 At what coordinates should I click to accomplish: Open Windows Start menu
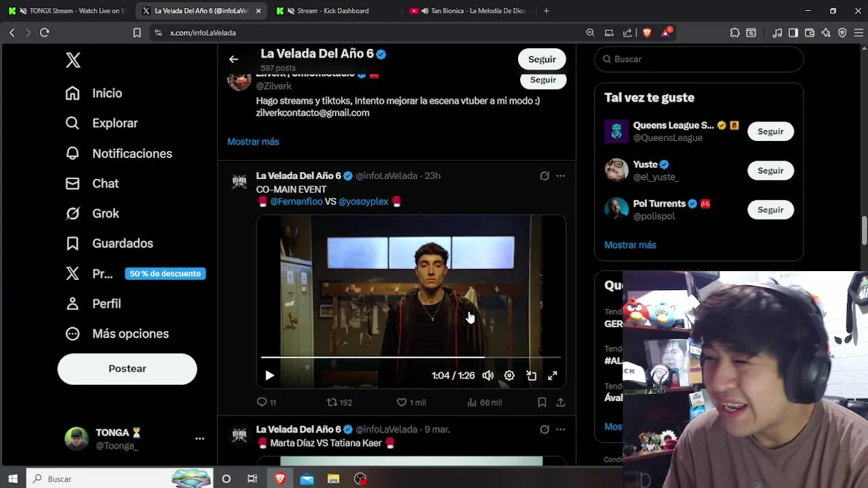pyautogui.click(x=12, y=479)
